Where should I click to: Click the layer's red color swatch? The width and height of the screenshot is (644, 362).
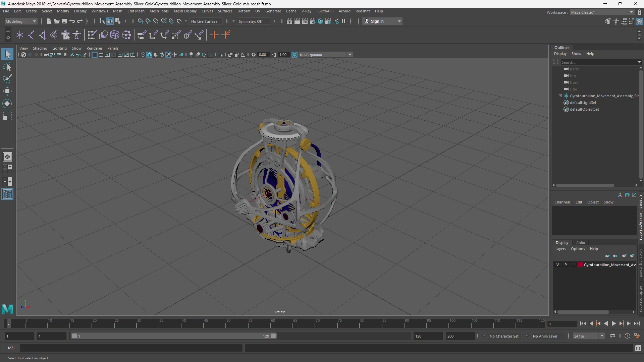click(x=580, y=265)
